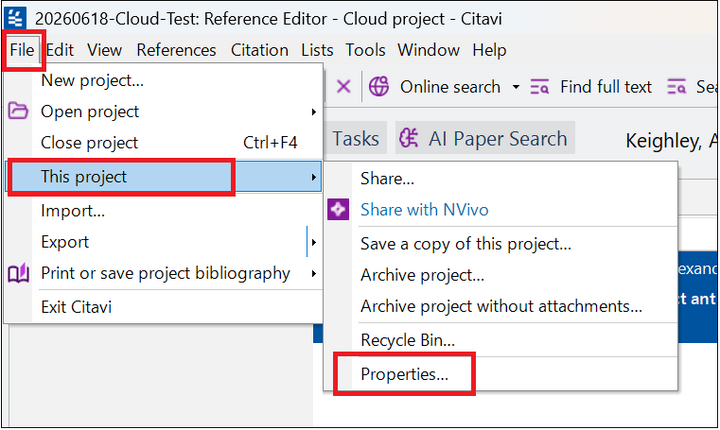The image size is (720, 430).
Task: Click the purple NVivo share icon
Action: tap(338, 209)
